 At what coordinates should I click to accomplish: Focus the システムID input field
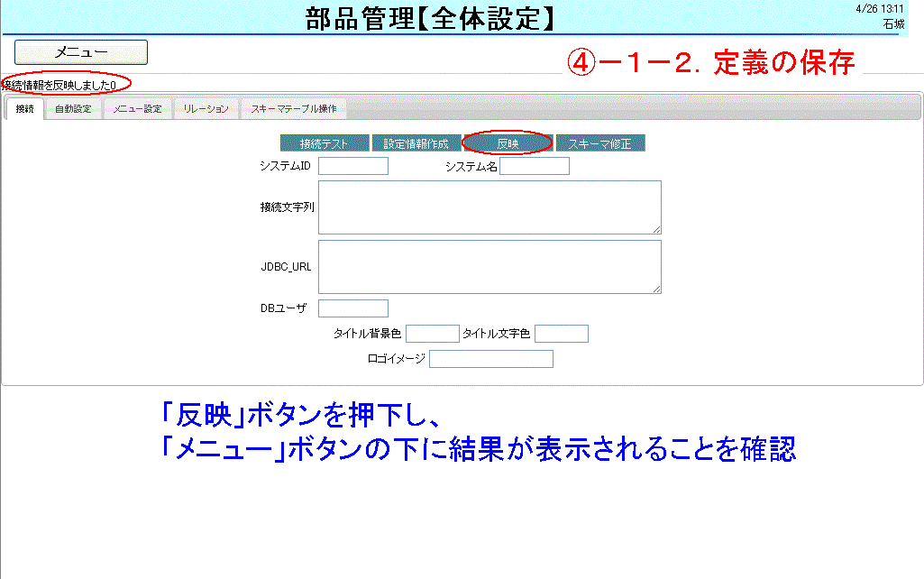pos(353,166)
